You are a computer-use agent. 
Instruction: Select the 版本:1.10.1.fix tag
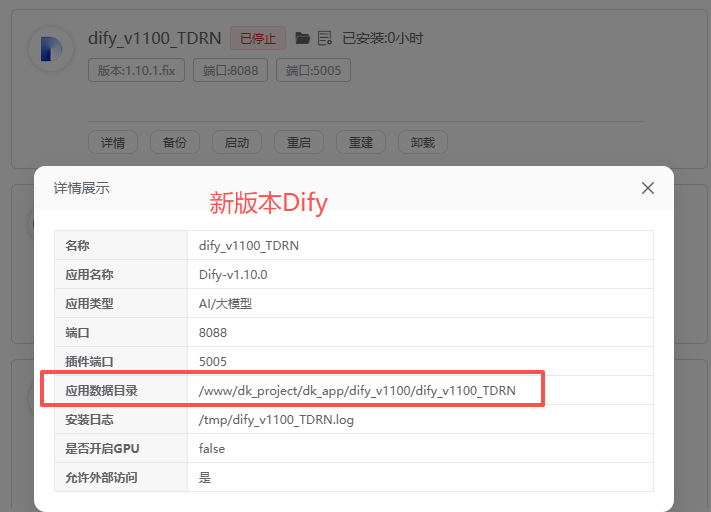[137, 71]
